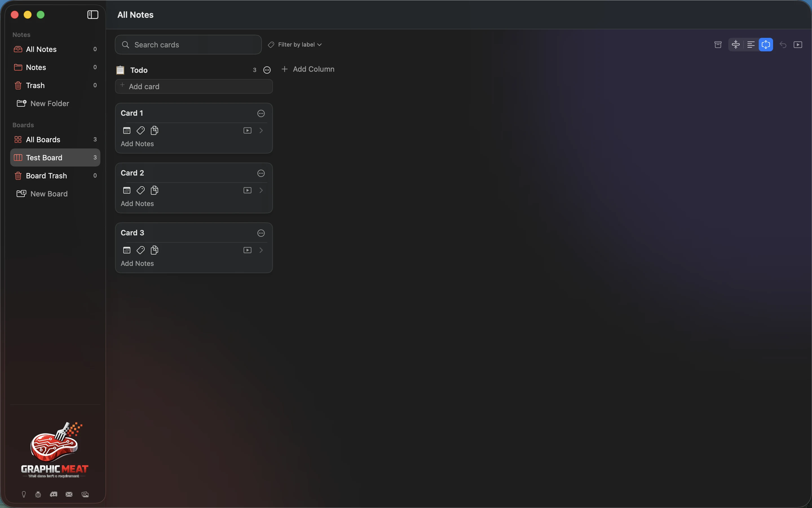Open Board Trash in the sidebar
This screenshot has width=812, height=508.
pyautogui.click(x=55, y=176)
